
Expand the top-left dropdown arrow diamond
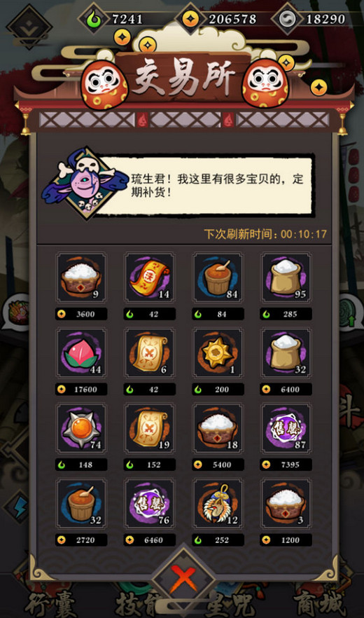click(29, 26)
